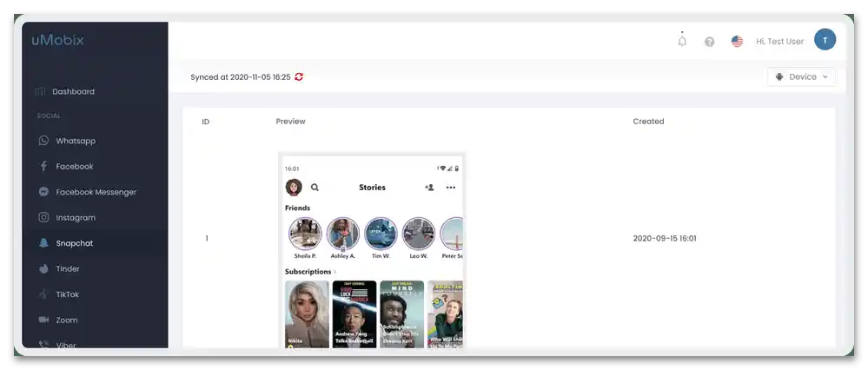Viewport: 868px width, 370px height.
Task: Select Instagram menu label
Action: click(76, 218)
